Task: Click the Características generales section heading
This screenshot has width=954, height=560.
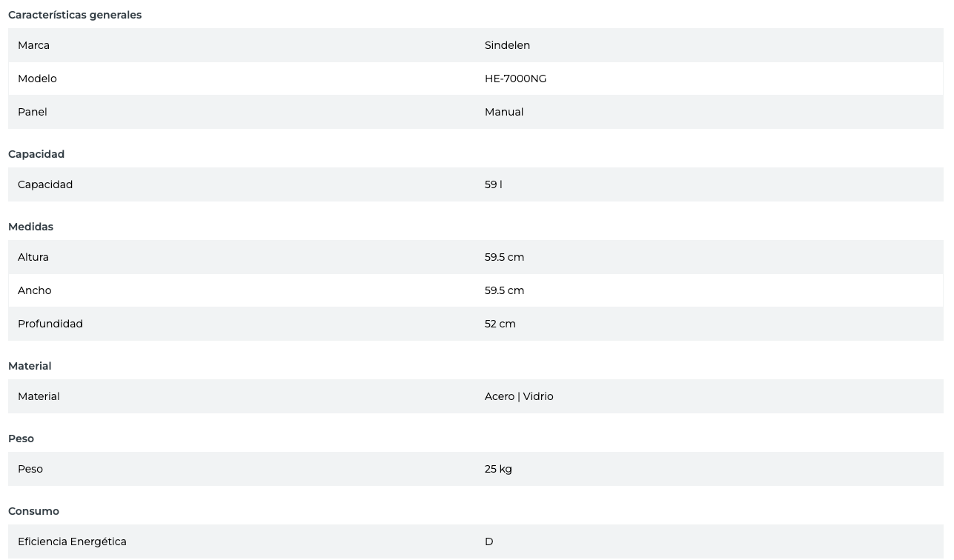Action: [75, 15]
